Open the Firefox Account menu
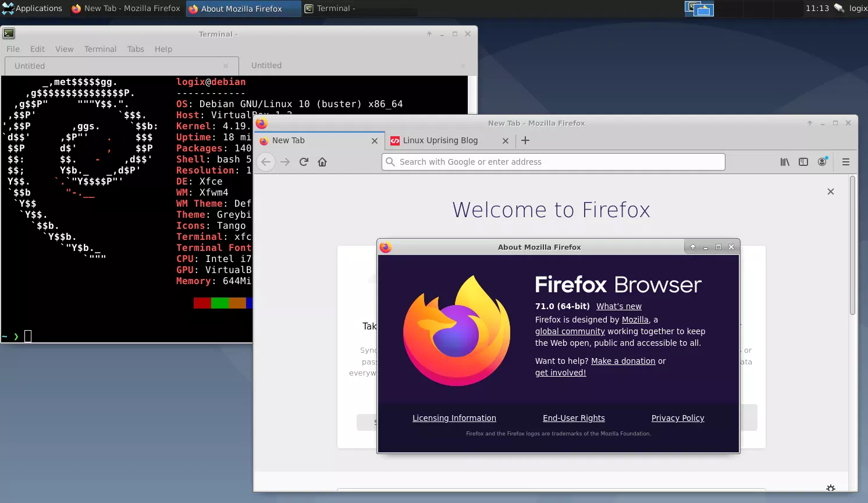The image size is (868, 503). tap(823, 162)
